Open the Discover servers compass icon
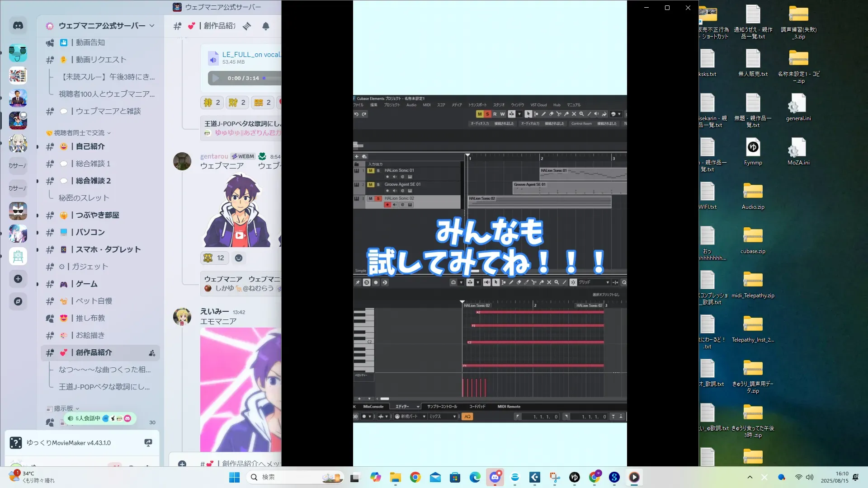This screenshot has width=868, height=488. [x=18, y=301]
